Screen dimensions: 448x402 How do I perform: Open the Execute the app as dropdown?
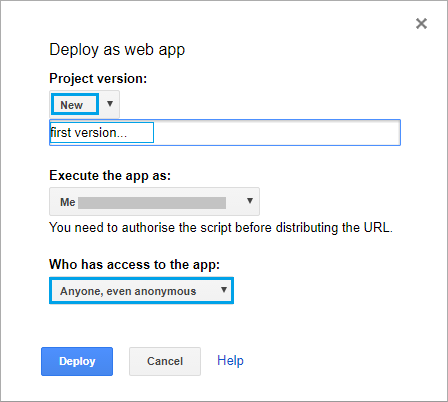tap(154, 201)
